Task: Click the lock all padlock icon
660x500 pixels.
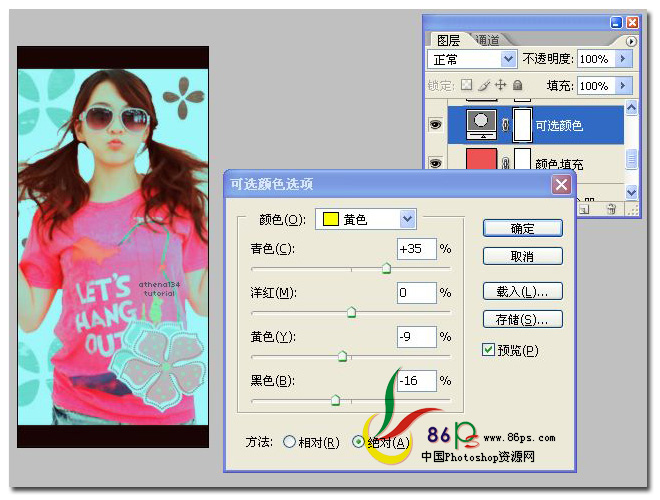Action: coord(518,85)
